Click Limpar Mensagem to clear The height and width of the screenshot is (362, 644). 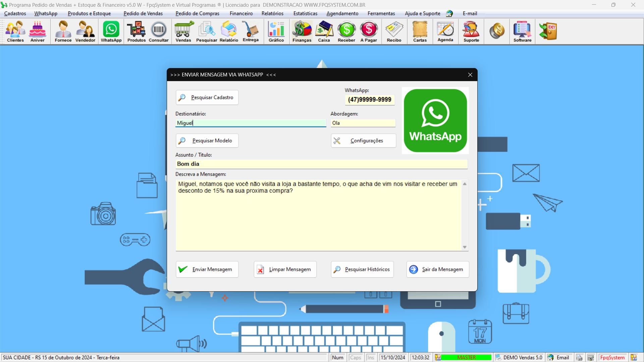point(284,269)
